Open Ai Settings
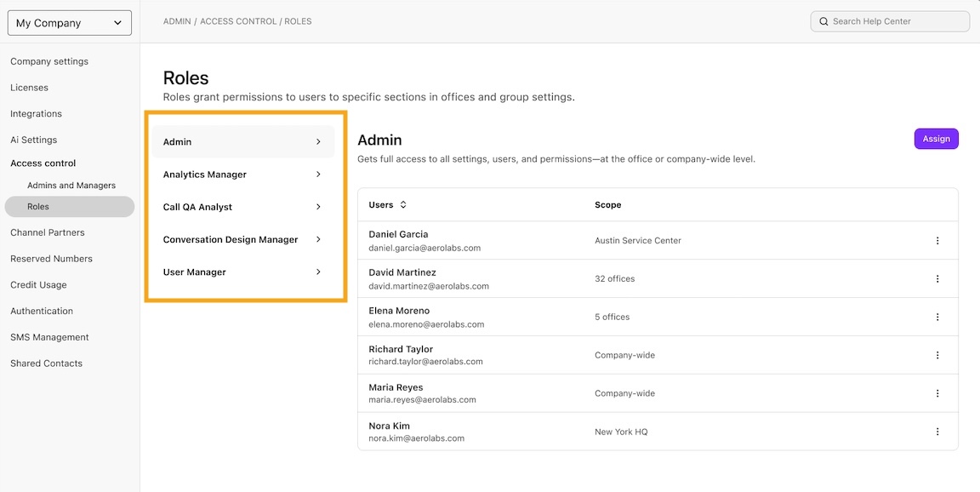 click(x=34, y=140)
